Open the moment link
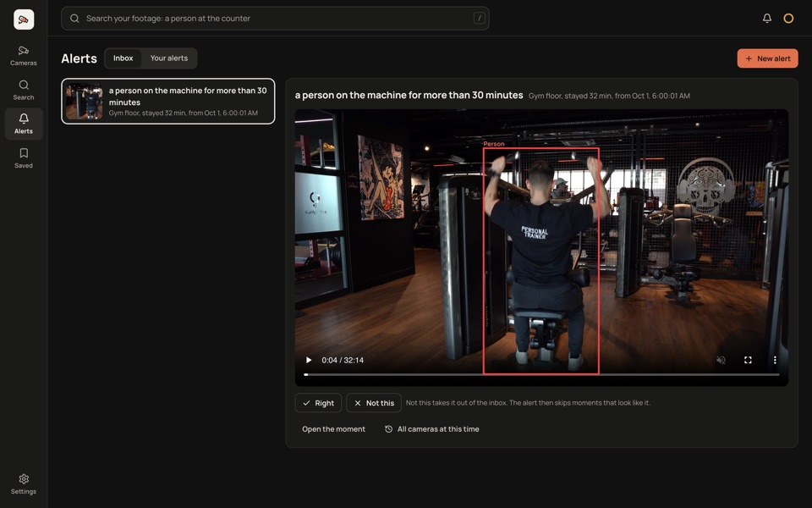 pyautogui.click(x=333, y=428)
